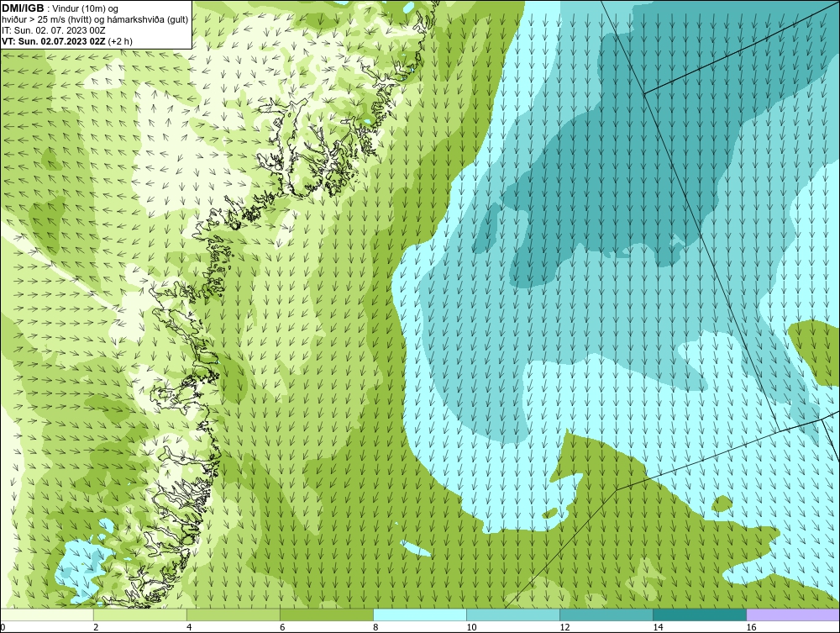
Task: Click the legend label '4'
Action: point(189,627)
